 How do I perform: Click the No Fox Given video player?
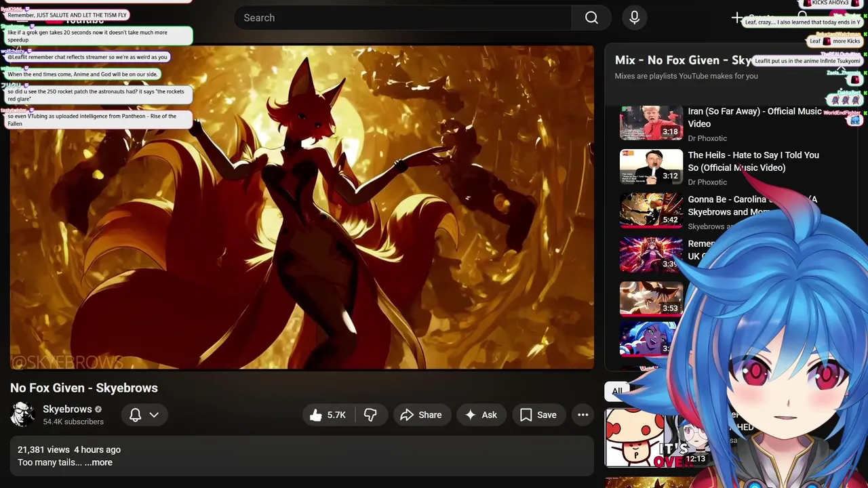pos(302,207)
